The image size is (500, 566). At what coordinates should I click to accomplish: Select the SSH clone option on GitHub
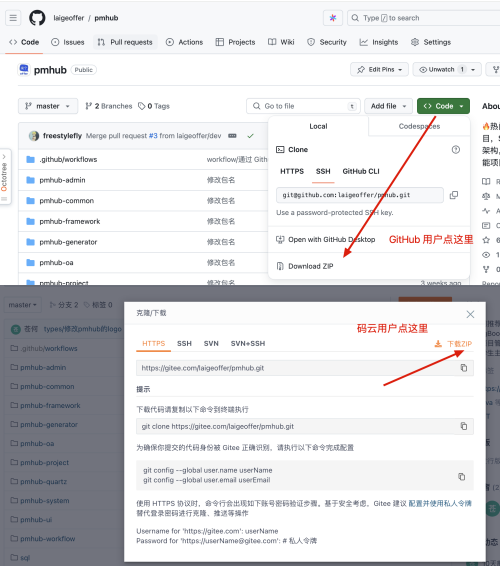tap(323, 171)
